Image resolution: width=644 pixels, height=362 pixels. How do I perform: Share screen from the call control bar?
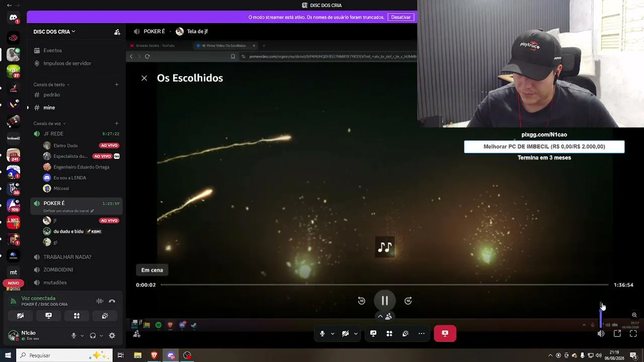coord(373,333)
